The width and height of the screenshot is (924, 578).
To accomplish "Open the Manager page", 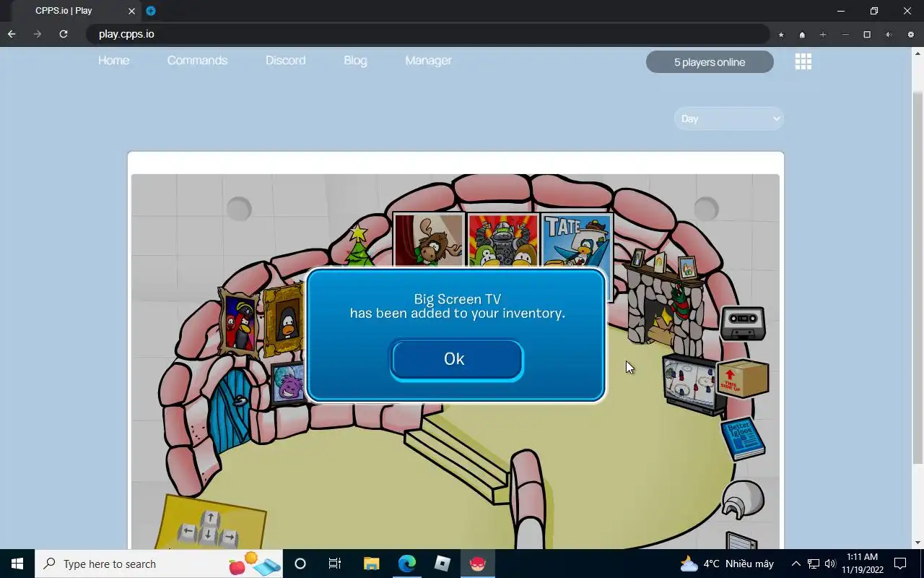I will point(428,61).
